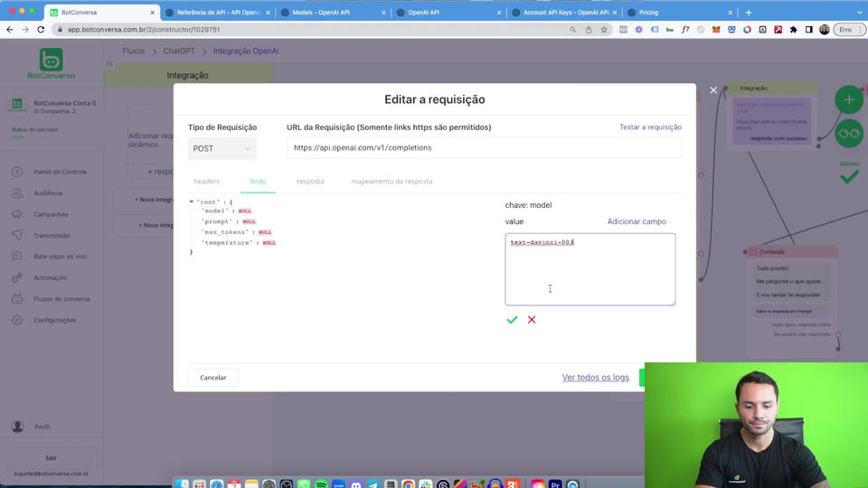Screen dimensions: 868x488
Task: Select "prompt" key in JSON body
Action: coord(217,221)
